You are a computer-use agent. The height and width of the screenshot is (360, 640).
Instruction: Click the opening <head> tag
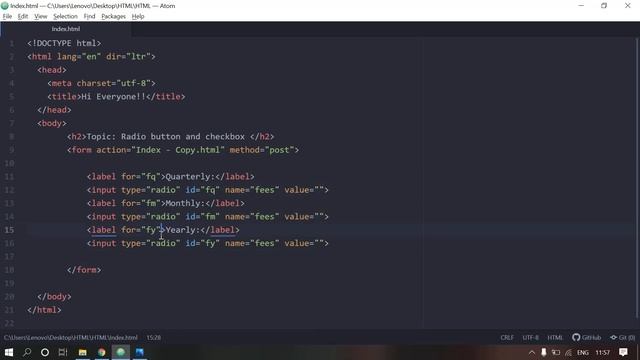[x=52, y=70]
